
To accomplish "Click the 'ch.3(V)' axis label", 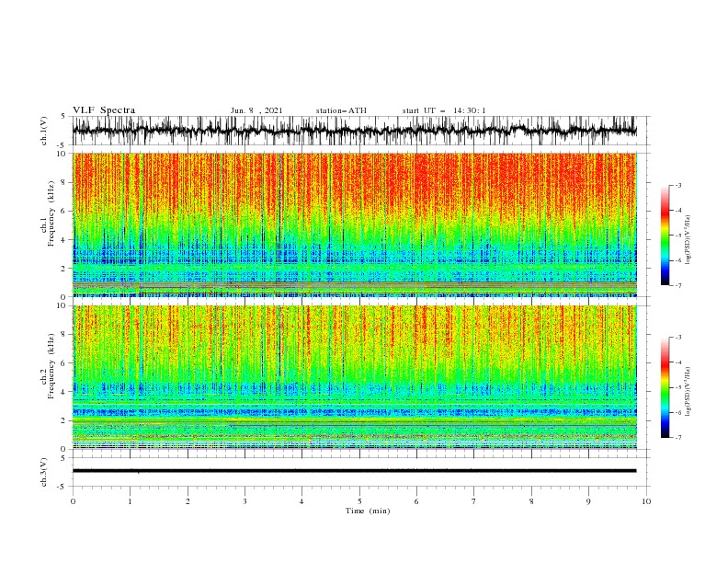I will pos(44,472).
